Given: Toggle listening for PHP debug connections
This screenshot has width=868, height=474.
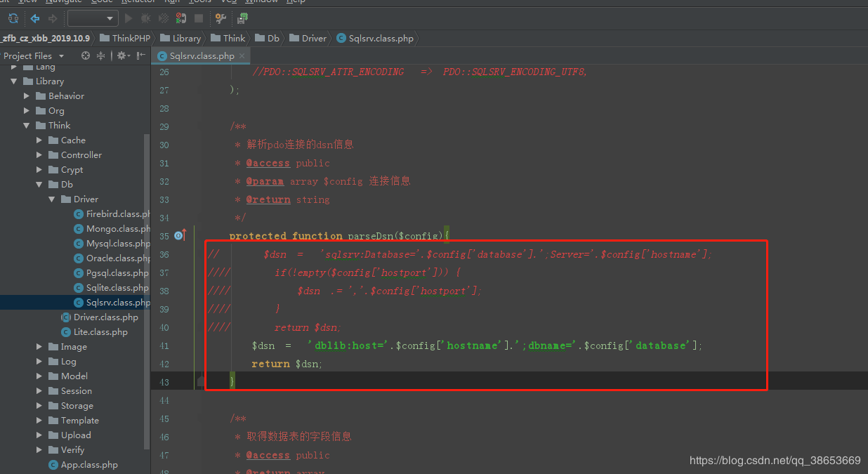Looking at the screenshot, I should point(181,18).
